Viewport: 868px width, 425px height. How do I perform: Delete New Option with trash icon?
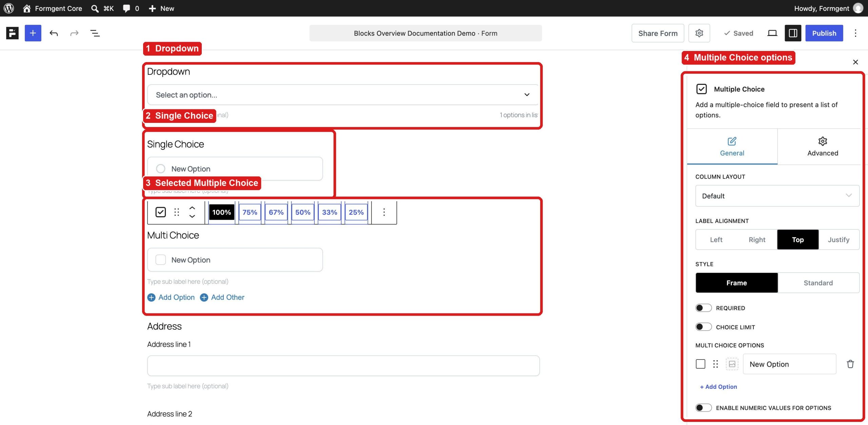pos(850,364)
